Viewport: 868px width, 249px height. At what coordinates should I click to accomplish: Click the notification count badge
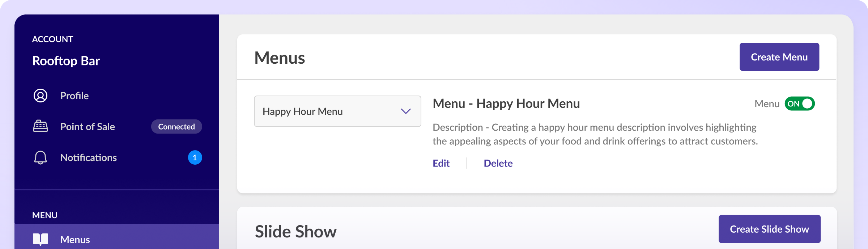coord(195,158)
